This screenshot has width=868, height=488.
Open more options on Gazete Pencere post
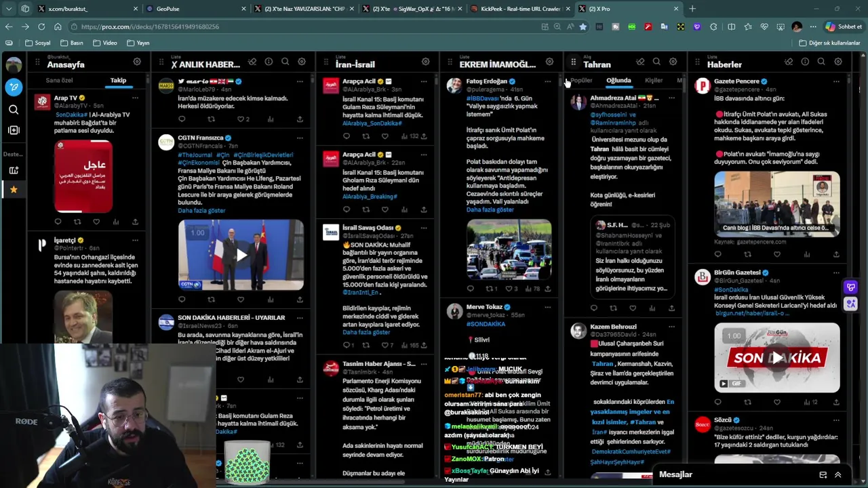tap(836, 81)
